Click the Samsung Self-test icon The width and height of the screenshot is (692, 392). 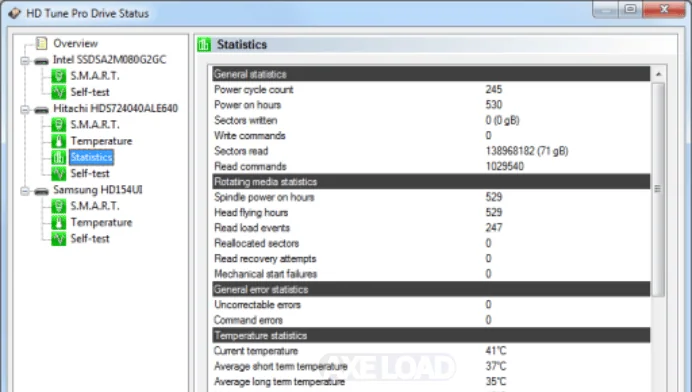pyautogui.click(x=58, y=238)
